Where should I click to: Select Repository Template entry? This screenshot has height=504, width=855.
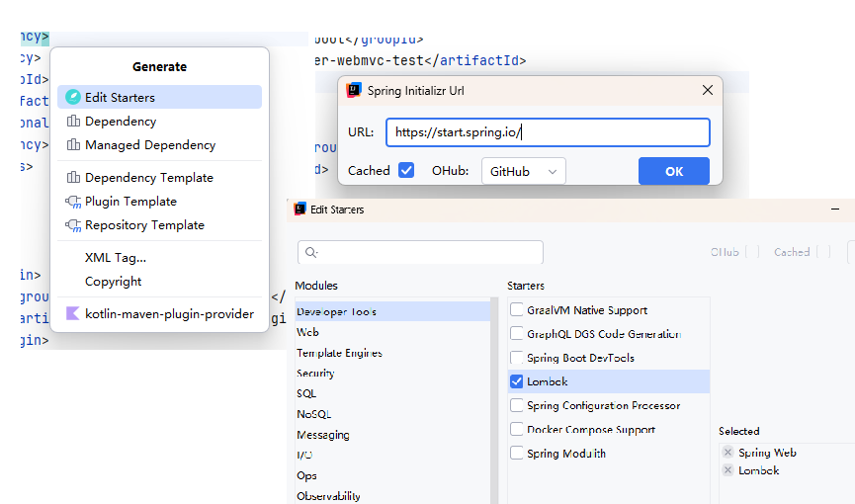pyautogui.click(x=159, y=225)
